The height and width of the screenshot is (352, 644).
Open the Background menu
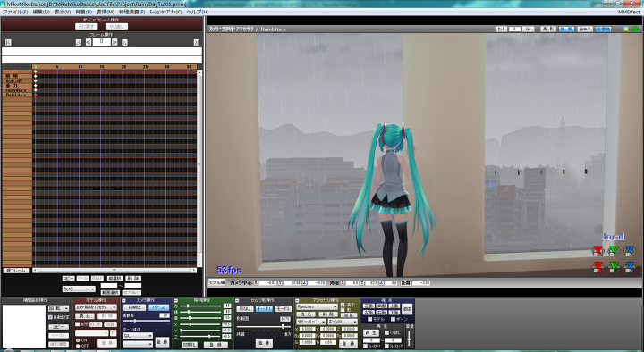click(x=84, y=12)
